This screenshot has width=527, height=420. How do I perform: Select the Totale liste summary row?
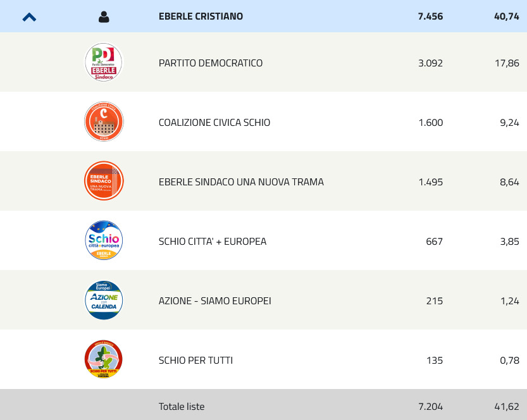(x=263, y=405)
